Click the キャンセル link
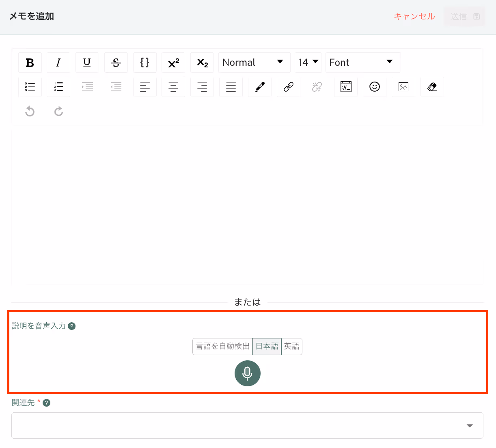The height and width of the screenshot is (448, 496). tap(414, 17)
